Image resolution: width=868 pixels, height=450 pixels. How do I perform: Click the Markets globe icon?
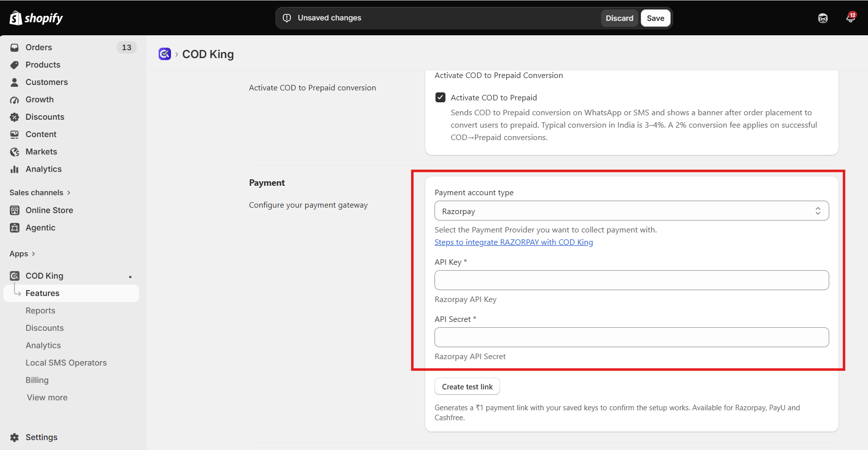pyautogui.click(x=14, y=151)
